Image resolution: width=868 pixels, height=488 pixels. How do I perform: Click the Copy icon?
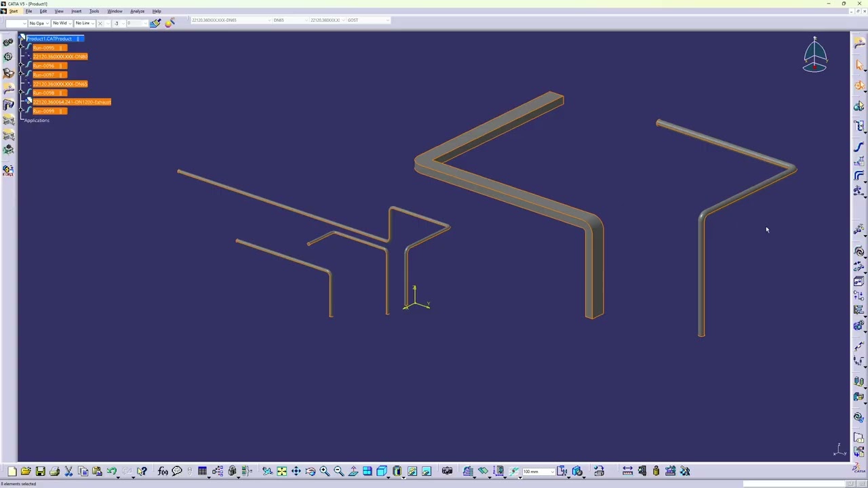click(x=83, y=471)
